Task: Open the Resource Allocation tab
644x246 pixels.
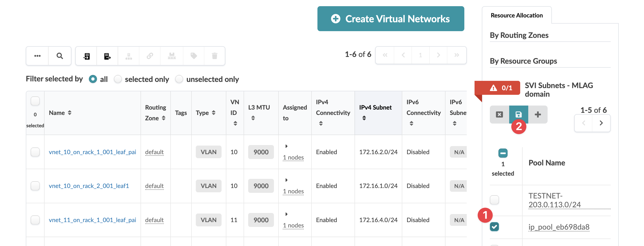Action: point(516,16)
